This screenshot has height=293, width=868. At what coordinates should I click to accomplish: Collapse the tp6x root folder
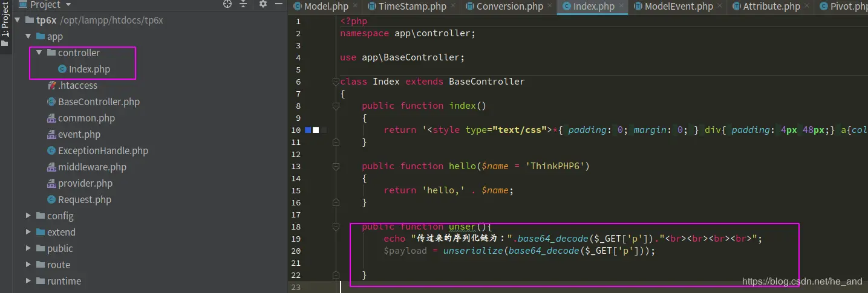[18, 21]
